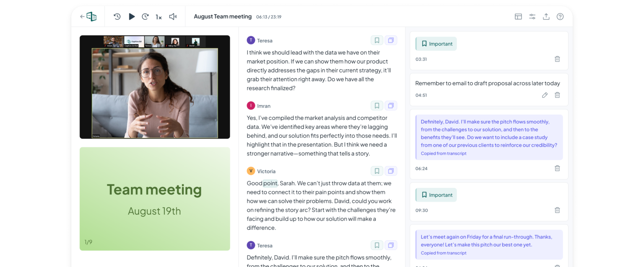Copy Imran's transcript paragraph

[x=391, y=105]
